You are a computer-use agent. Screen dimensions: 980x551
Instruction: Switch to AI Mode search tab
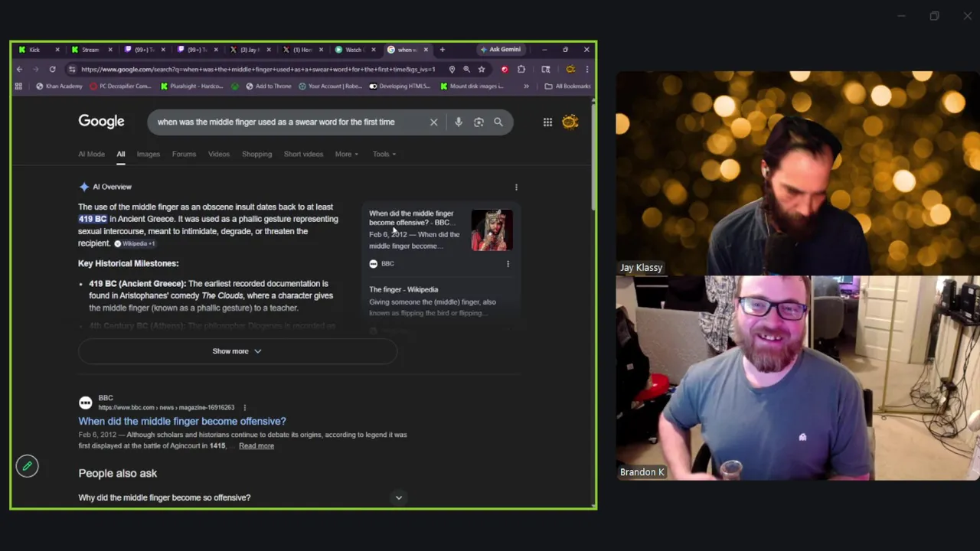coord(91,154)
